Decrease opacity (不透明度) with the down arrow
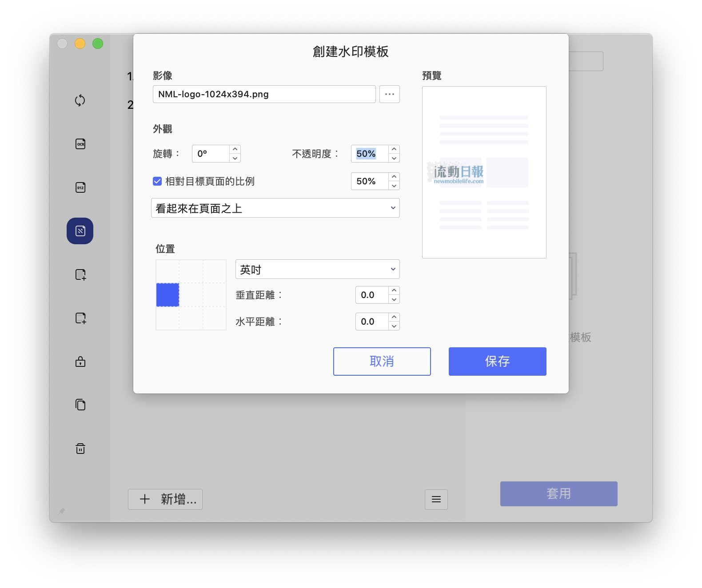The width and height of the screenshot is (702, 588). click(x=394, y=158)
